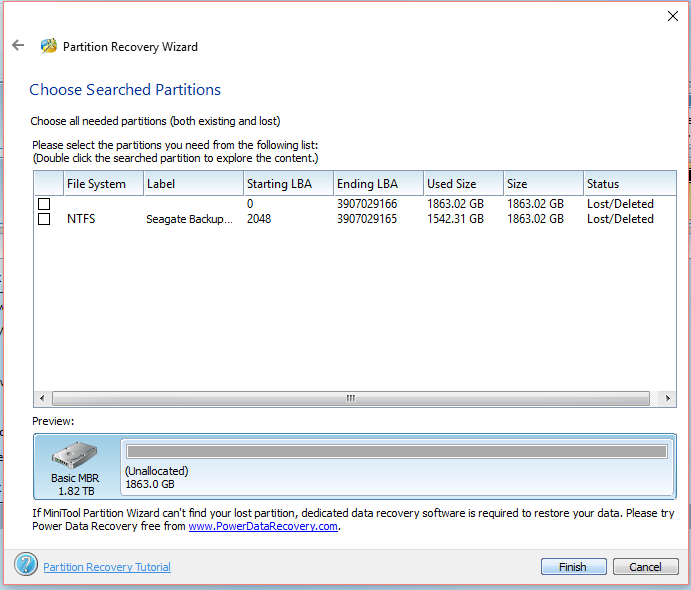The height and width of the screenshot is (590, 691).
Task: Check the NTFS Seagate Backup partition checkbox
Action: pyautogui.click(x=44, y=219)
